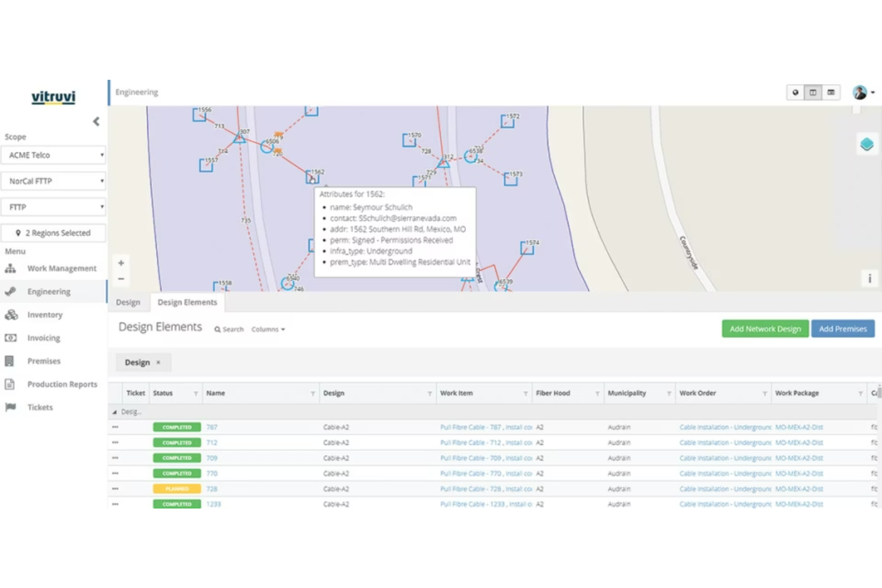This screenshot has width=882, height=588.
Task: Open the ACME Telco scope dropdown
Action: (x=53, y=155)
